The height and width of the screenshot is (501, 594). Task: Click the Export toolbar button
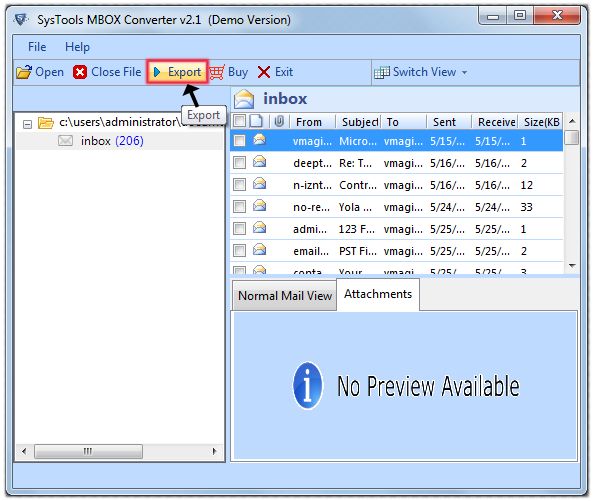tap(177, 72)
